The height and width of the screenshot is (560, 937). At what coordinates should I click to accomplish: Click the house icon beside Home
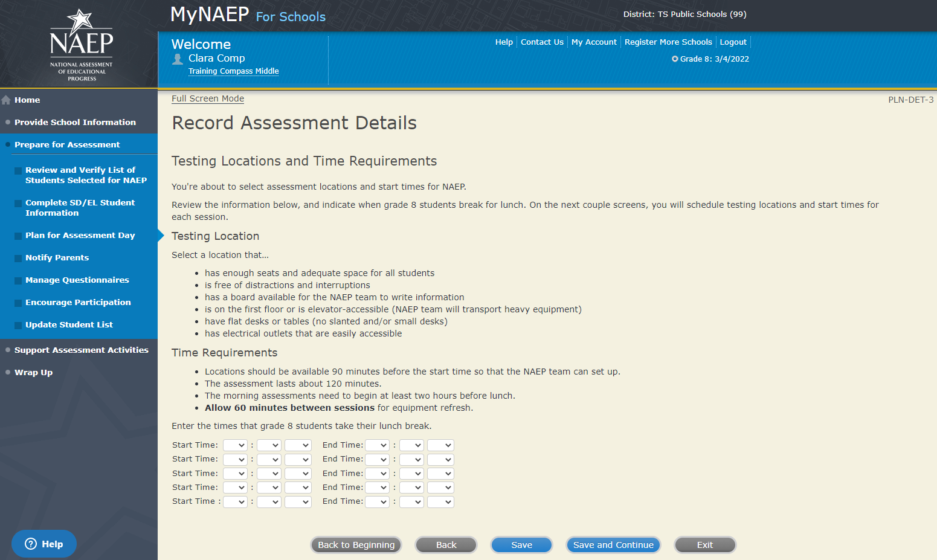[x=6, y=100]
